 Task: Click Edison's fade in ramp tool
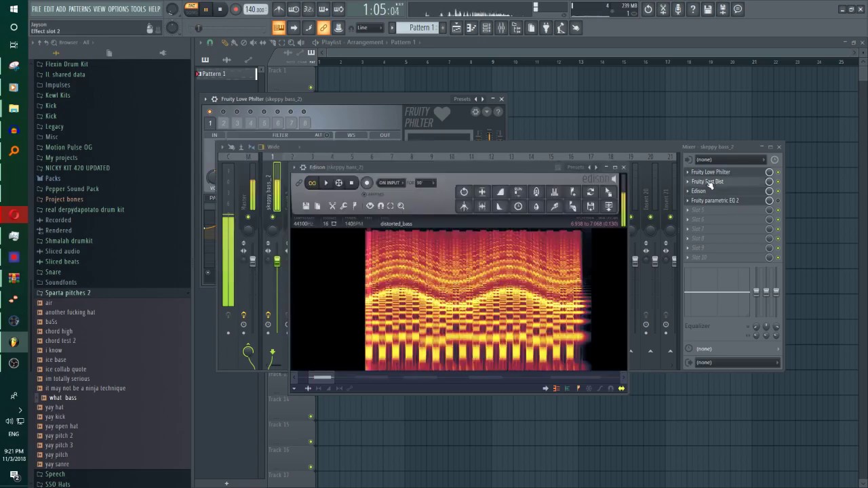(x=500, y=192)
